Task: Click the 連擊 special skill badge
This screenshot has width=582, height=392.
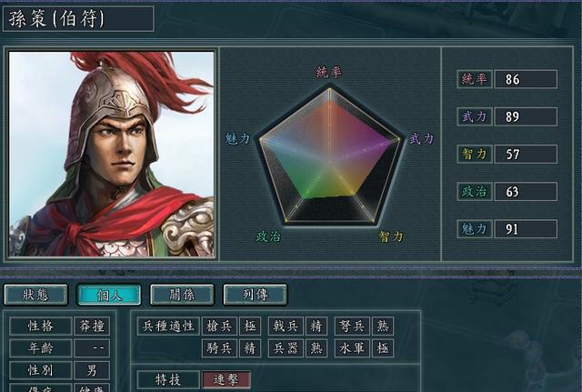Action: (226, 380)
